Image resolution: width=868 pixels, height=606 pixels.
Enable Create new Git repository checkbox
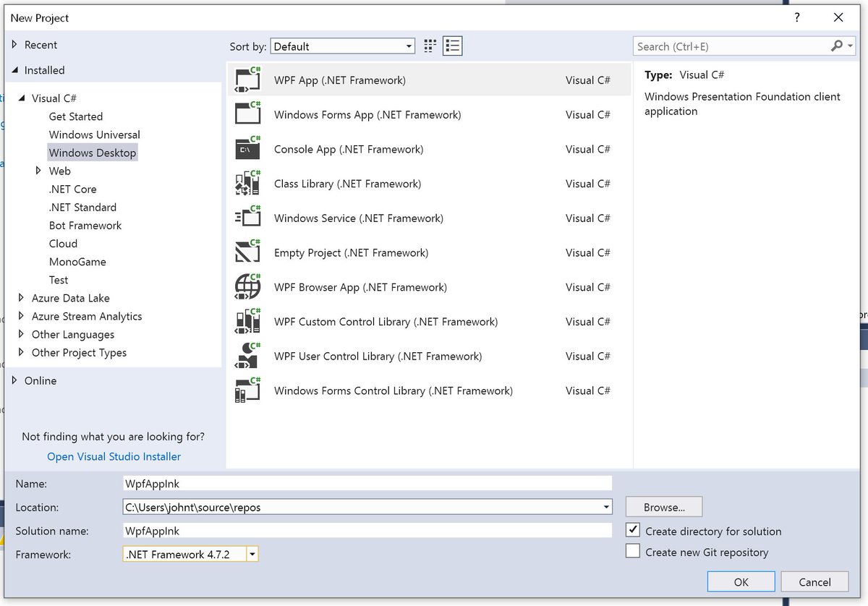633,551
